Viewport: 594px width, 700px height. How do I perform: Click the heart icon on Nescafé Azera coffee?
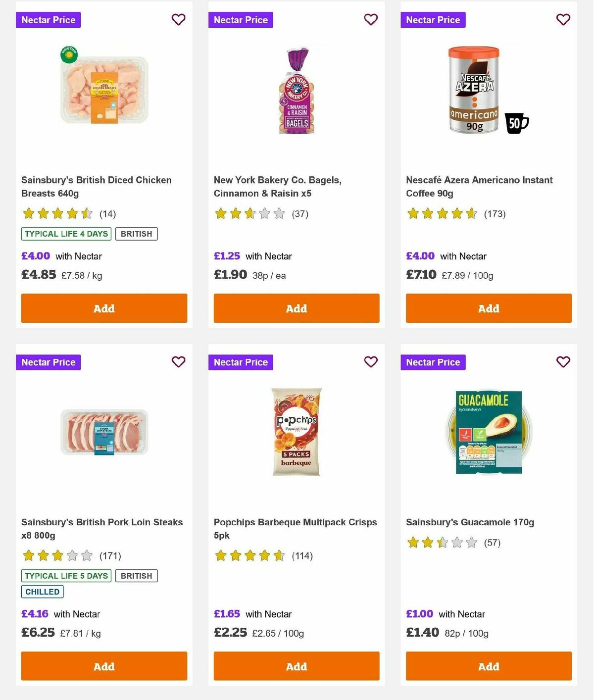point(562,19)
